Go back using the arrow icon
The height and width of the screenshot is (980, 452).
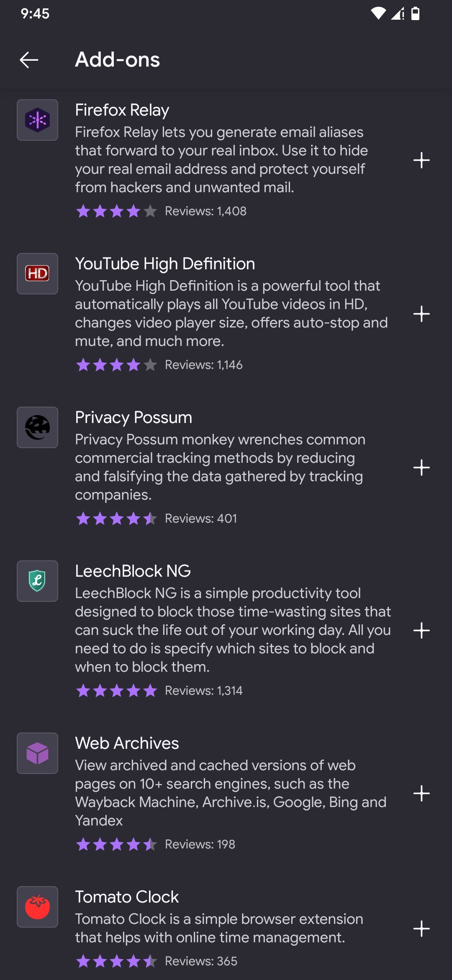[x=29, y=60]
